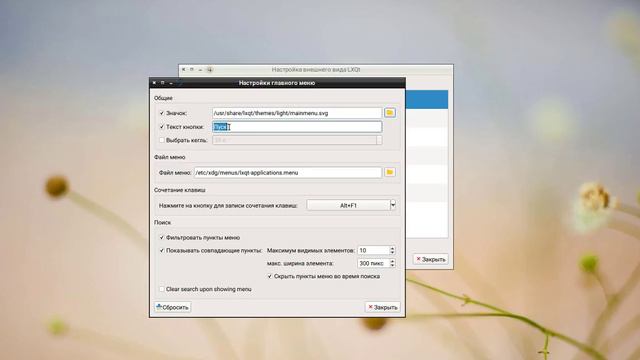Viewport: 640px width, 360px height.
Task: Toggle the Текст кнопки checkbox
Action: (162, 127)
